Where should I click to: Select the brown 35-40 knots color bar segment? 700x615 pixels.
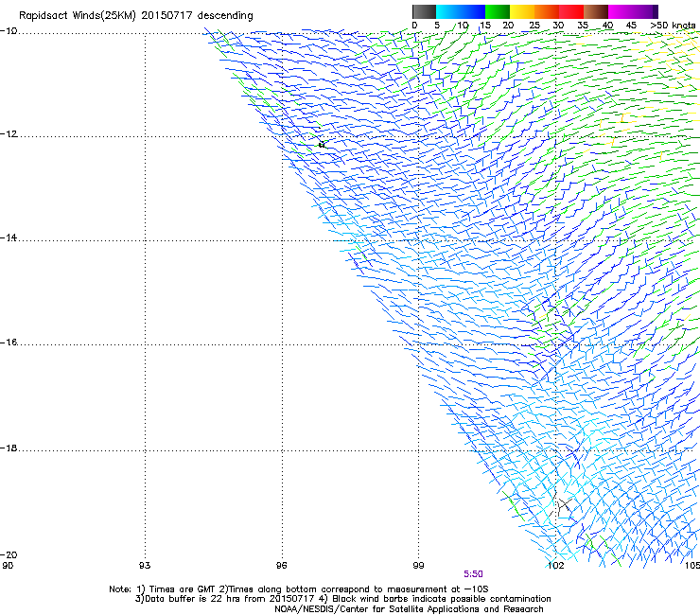point(596,11)
